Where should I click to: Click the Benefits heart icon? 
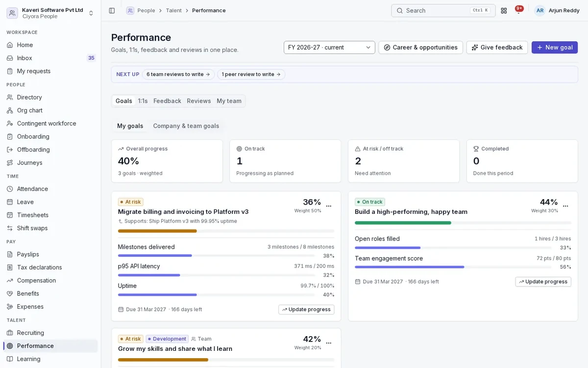(x=10, y=293)
